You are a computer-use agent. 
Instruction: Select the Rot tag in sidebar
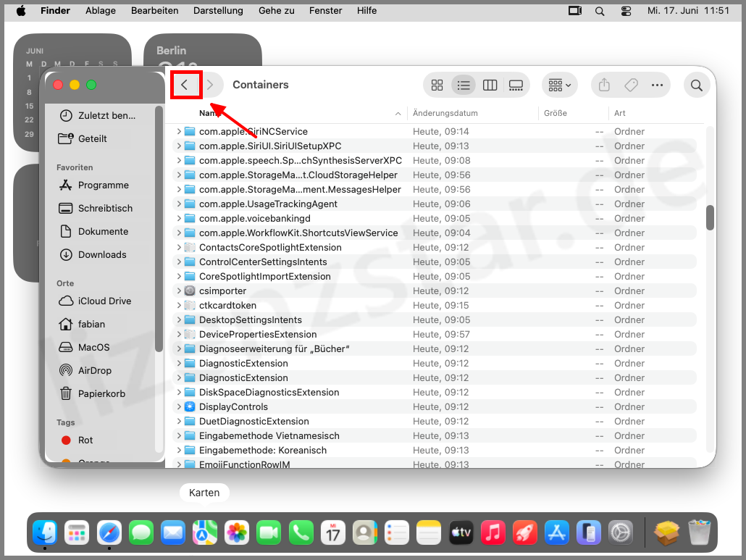77,440
